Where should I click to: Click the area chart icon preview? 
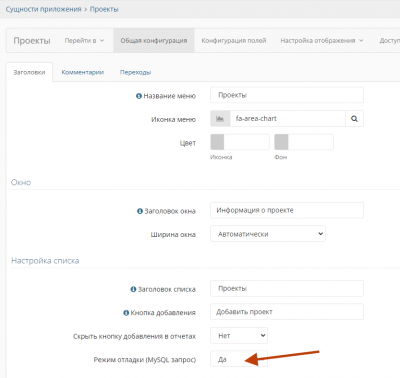point(220,119)
